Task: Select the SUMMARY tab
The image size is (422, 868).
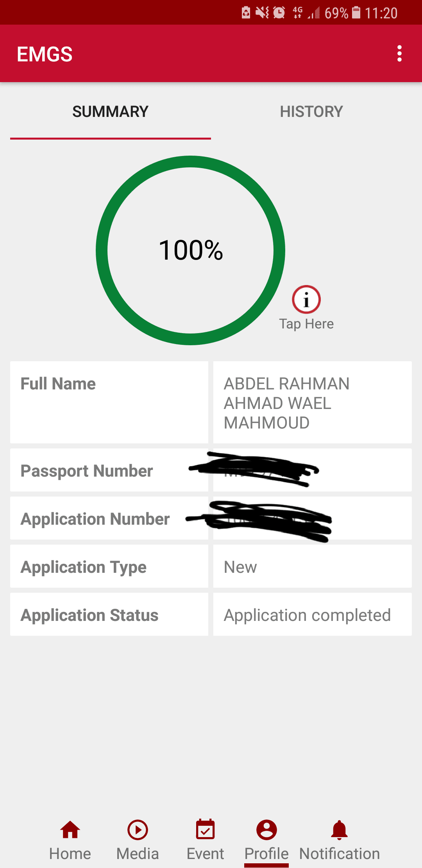Action: click(x=110, y=112)
